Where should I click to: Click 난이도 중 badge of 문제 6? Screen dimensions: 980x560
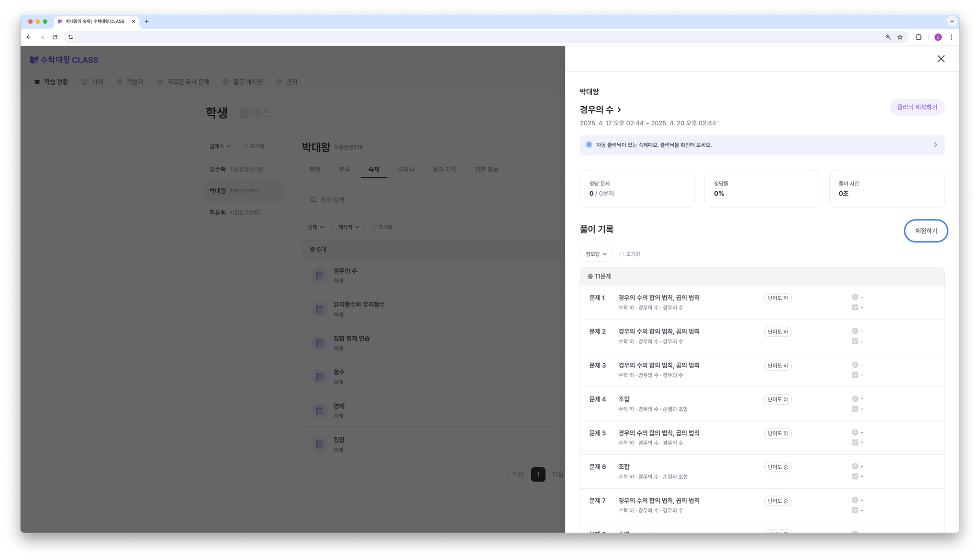pos(778,467)
